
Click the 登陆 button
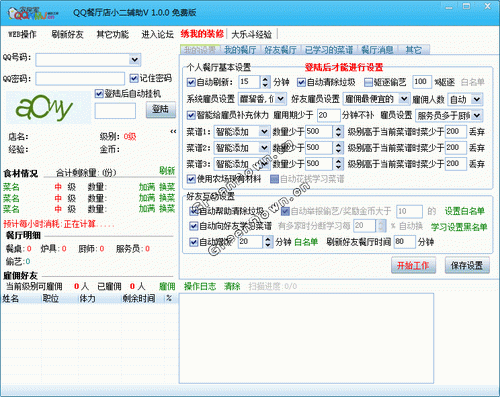pyautogui.click(x=161, y=110)
